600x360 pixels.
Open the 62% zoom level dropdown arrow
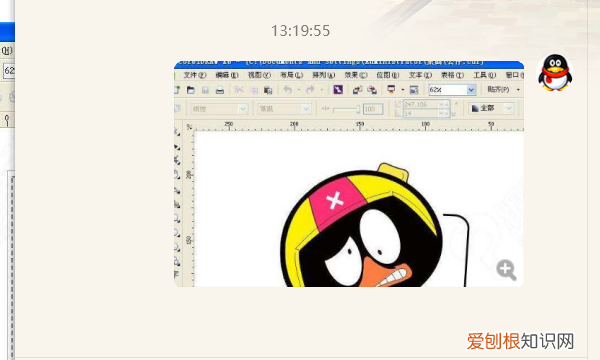[x=471, y=90]
